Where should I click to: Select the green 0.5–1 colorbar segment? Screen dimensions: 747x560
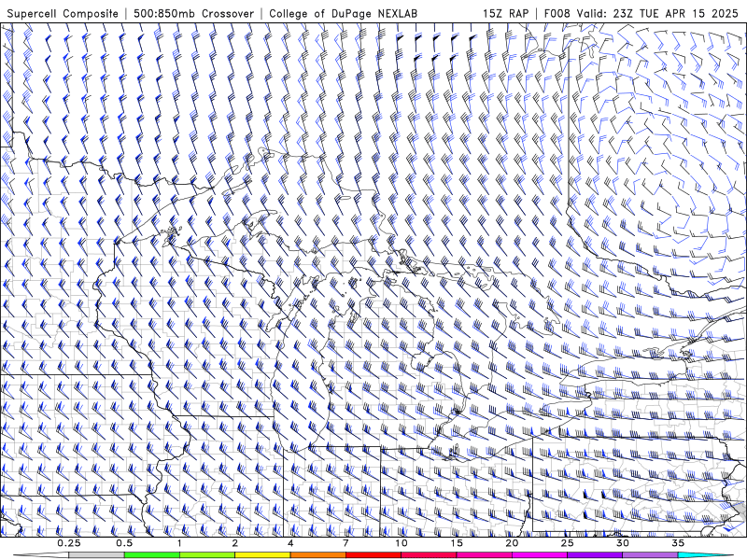coord(152,555)
